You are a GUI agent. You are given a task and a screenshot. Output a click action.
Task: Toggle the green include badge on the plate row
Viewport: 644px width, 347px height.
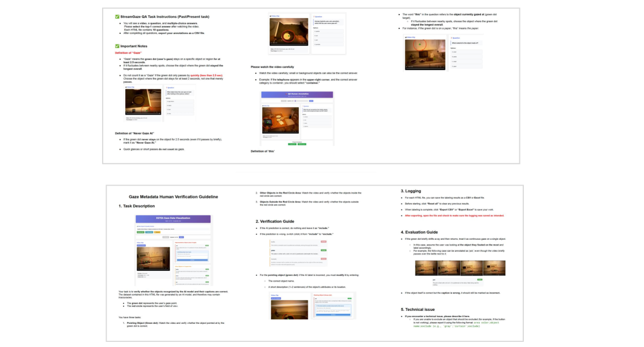point(324,249)
